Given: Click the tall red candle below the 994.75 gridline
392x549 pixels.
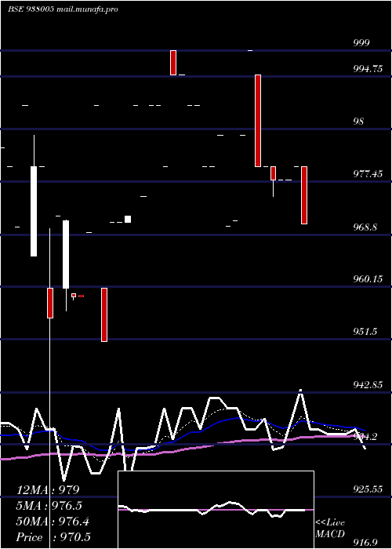Looking at the screenshot, I should point(258,121).
